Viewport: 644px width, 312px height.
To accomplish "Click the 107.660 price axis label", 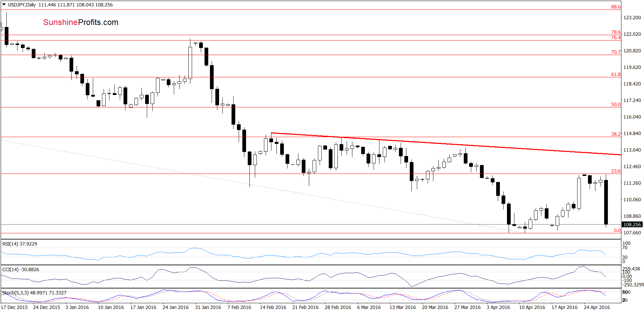I will tap(632, 233).
